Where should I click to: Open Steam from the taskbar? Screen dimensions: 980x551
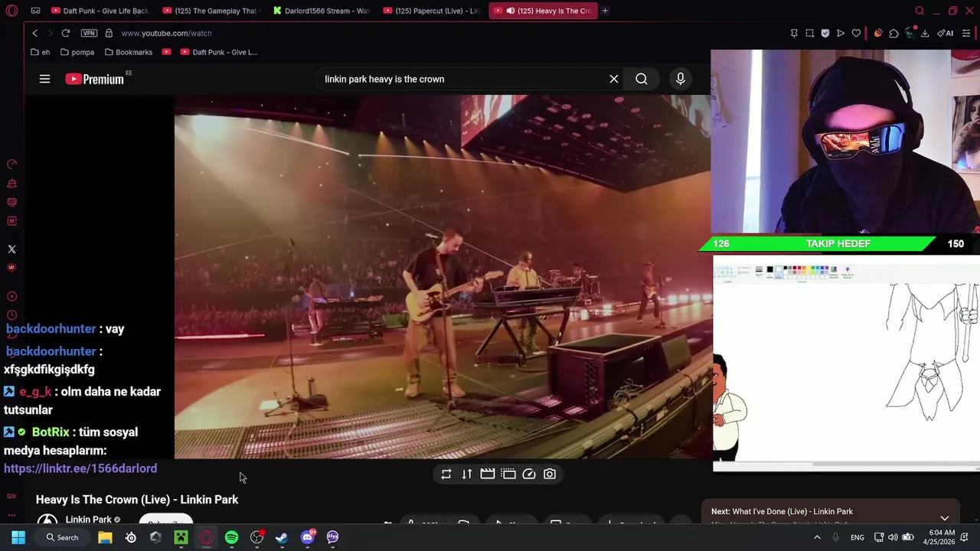click(282, 537)
